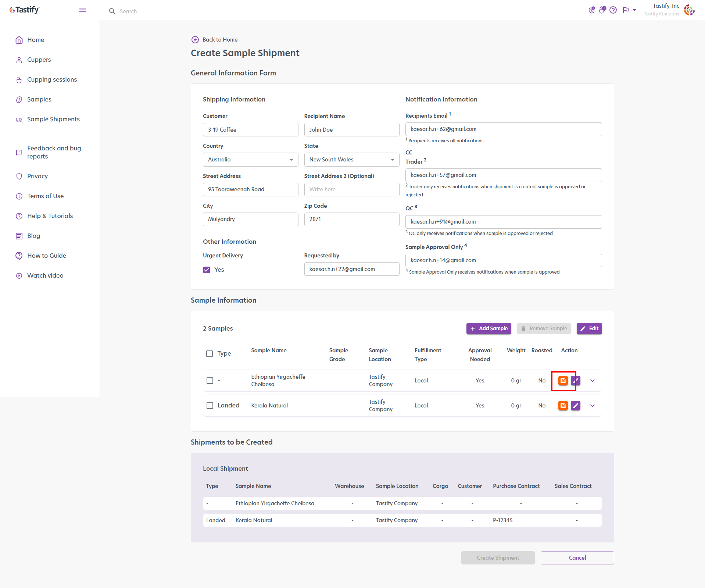Check the checkbox next to Kerala Natural

tap(210, 406)
